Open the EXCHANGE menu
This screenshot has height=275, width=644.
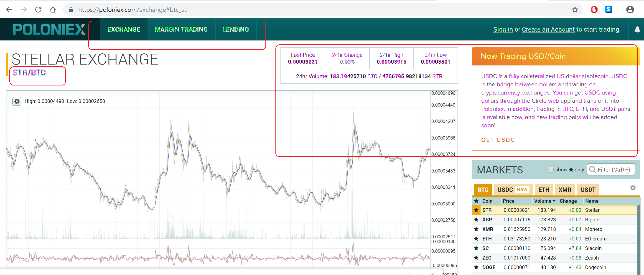point(124,29)
